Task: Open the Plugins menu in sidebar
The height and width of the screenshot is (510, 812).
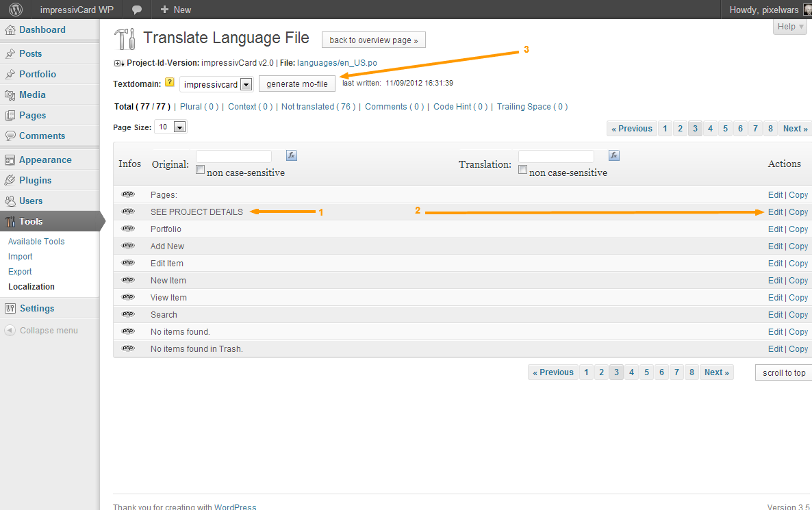Action: 35,180
